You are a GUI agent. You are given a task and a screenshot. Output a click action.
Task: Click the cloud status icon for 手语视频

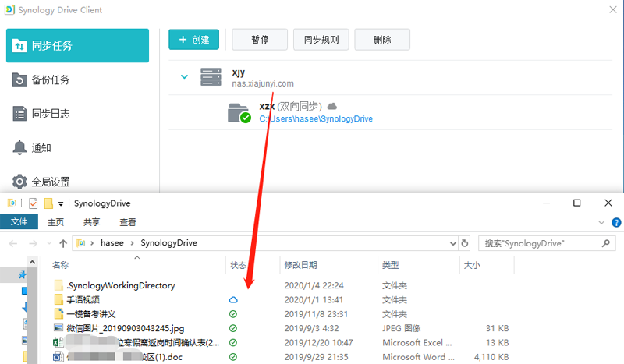click(x=233, y=299)
